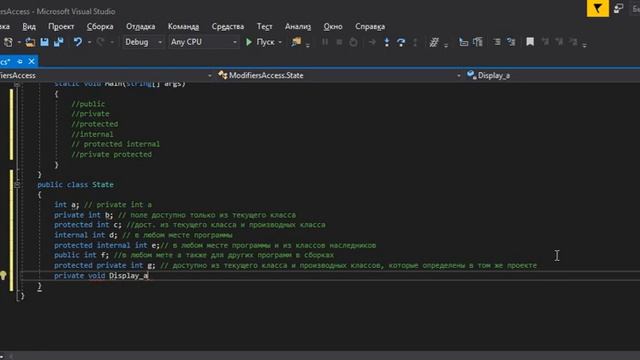Click the step over icon
Image resolution: width=640 pixels, height=360 pixels.
click(x=401, y=42)
